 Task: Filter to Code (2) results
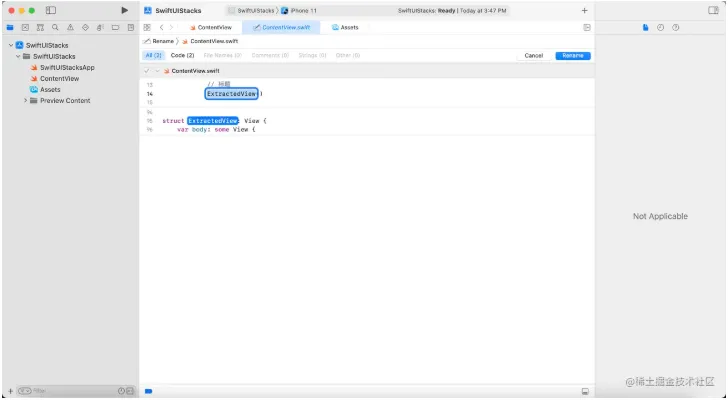tap(182, 55)
